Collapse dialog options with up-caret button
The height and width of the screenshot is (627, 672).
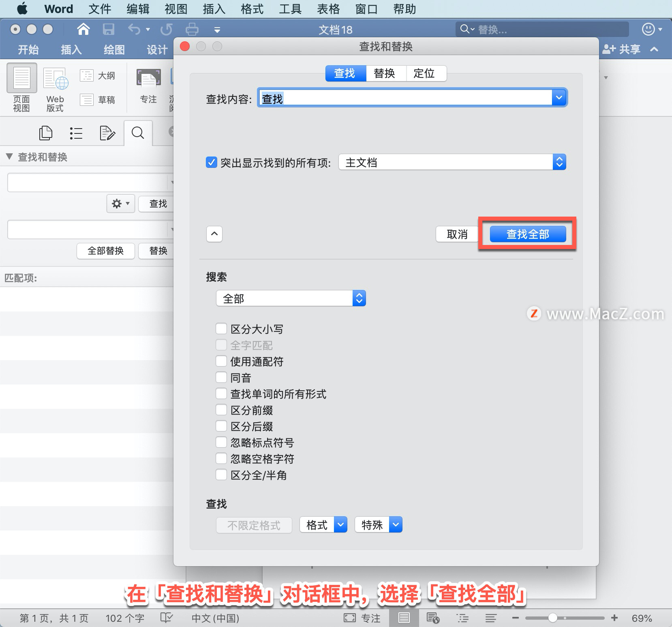[214, 234]
